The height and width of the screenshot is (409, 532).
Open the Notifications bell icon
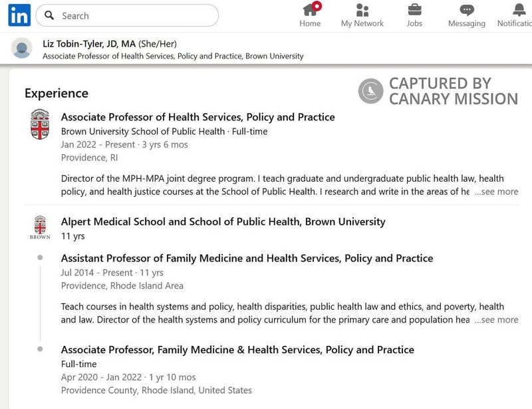[519, 10]
